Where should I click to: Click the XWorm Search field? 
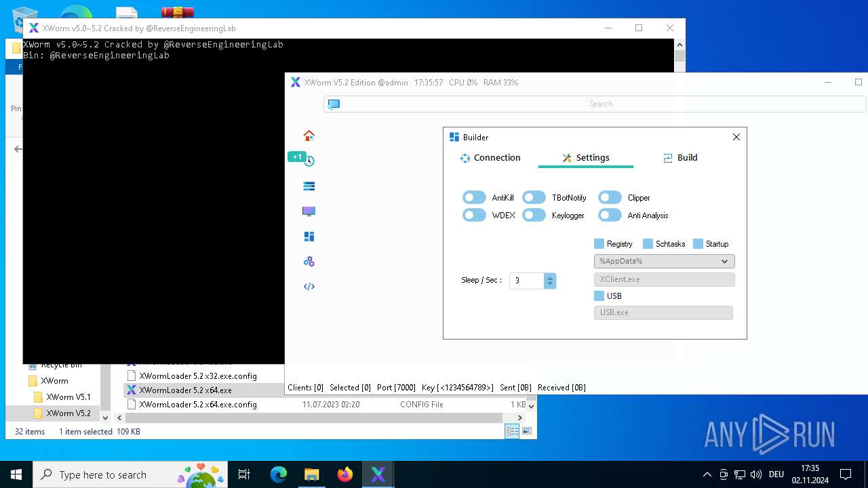pyautogui.click(x=595, y=104)
